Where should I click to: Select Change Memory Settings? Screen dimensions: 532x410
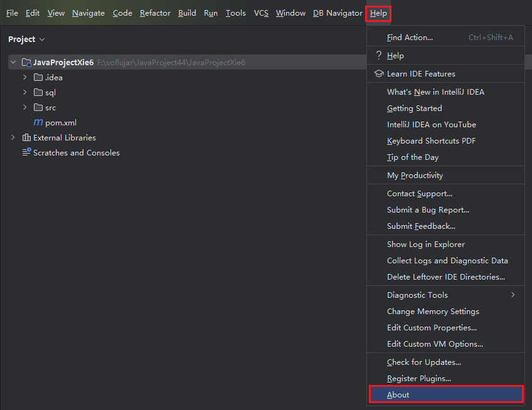point(445,312)
